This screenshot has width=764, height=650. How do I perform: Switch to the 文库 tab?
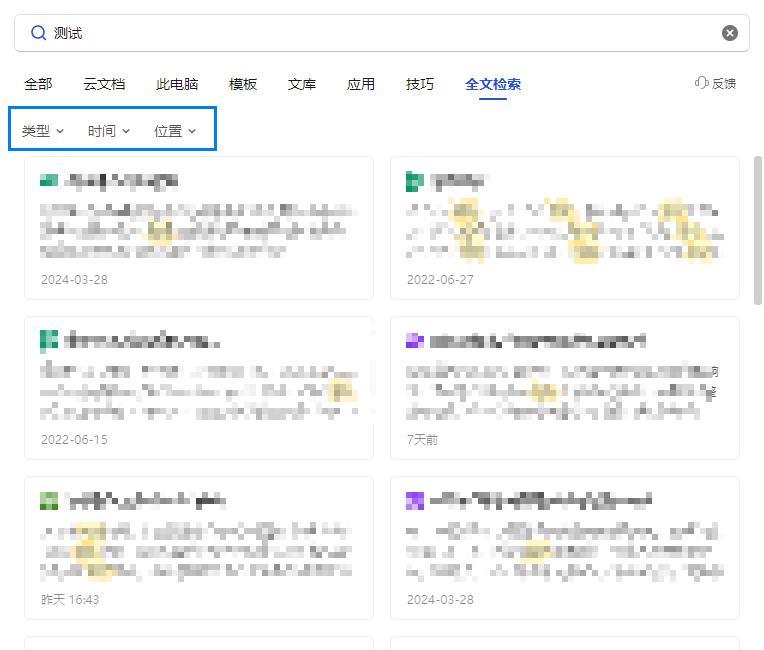302,84
